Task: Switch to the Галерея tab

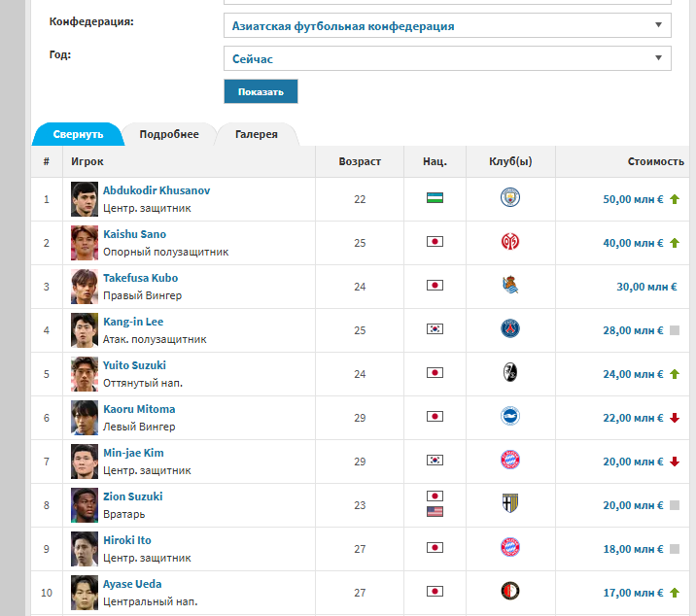Action: [256, 134]
